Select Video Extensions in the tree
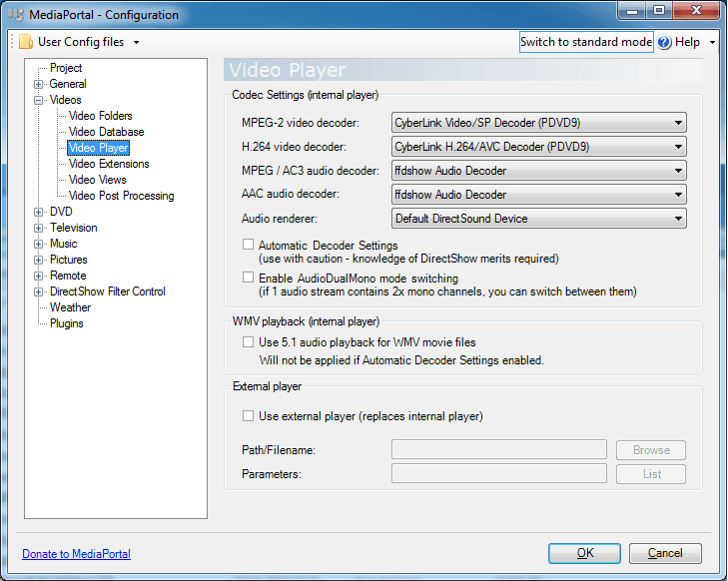 tap(109, 164)
